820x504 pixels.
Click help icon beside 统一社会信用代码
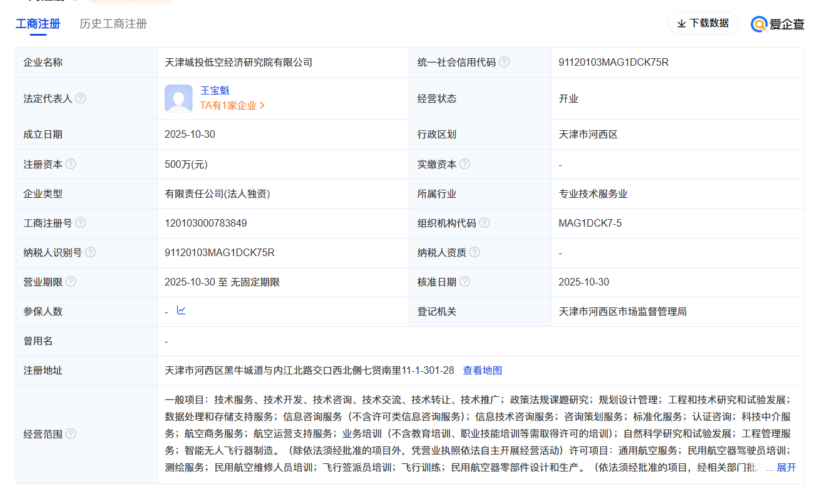point(504,62)
